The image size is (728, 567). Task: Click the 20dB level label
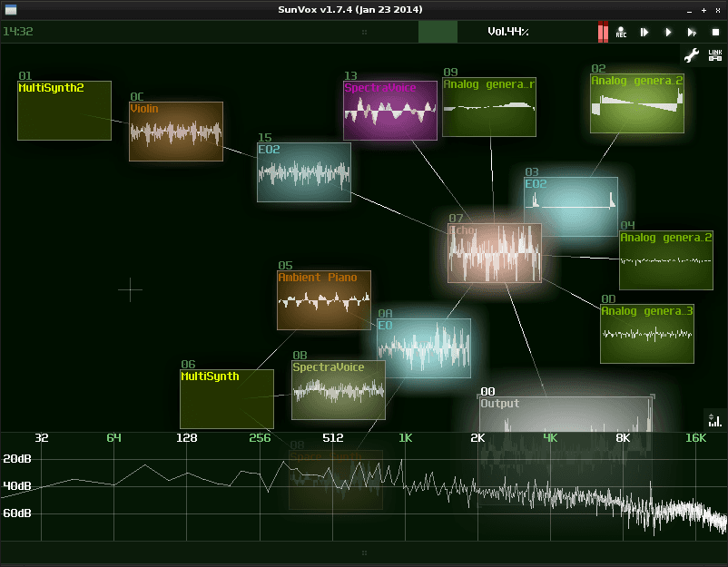click(x=17, y=459)
